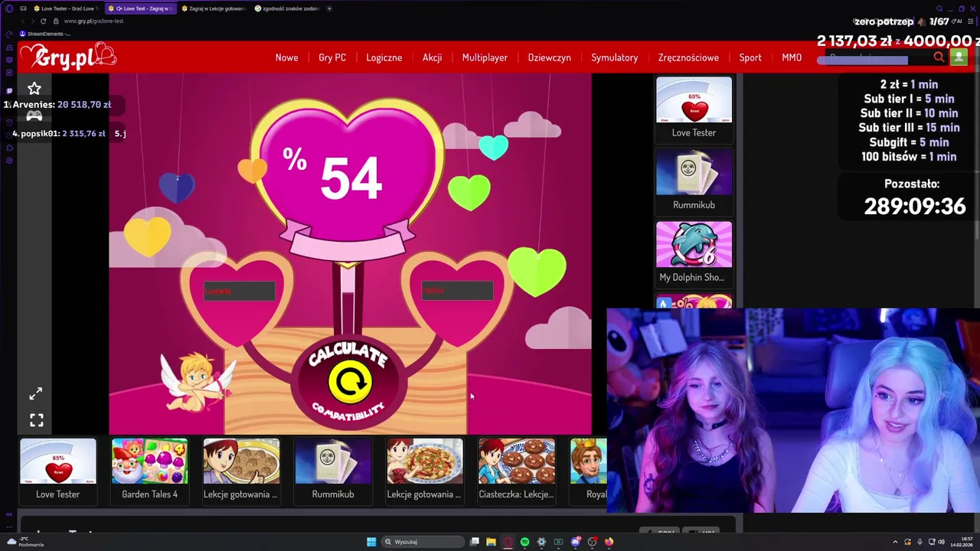Click the address bar URL gry.pl
Viewport: 980px width, 551px height.
pos(93,21)
